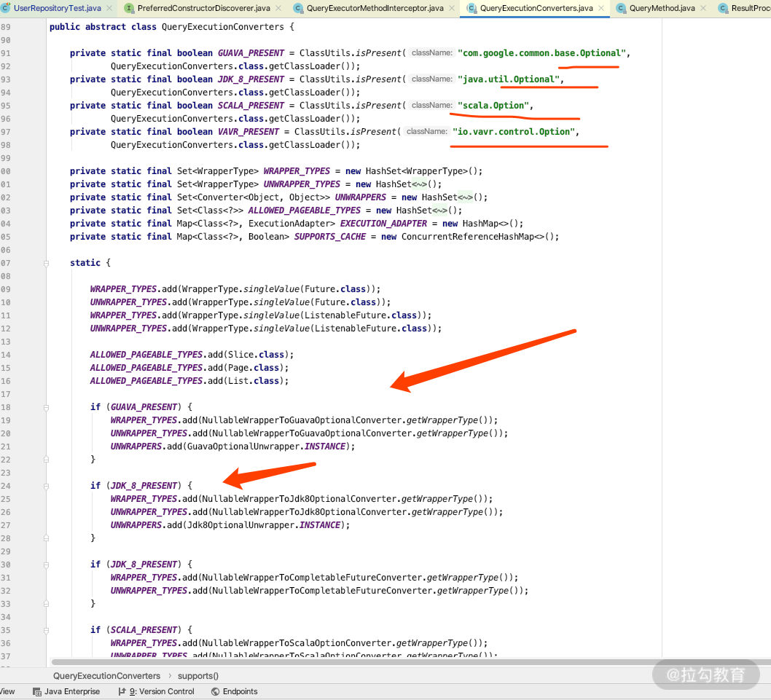Image resolution: width=771 pixels, height=700 pixels.
Task: Click the folded diamond in UNWRAPPERS HashSet
Action: [x=465, y=197]
